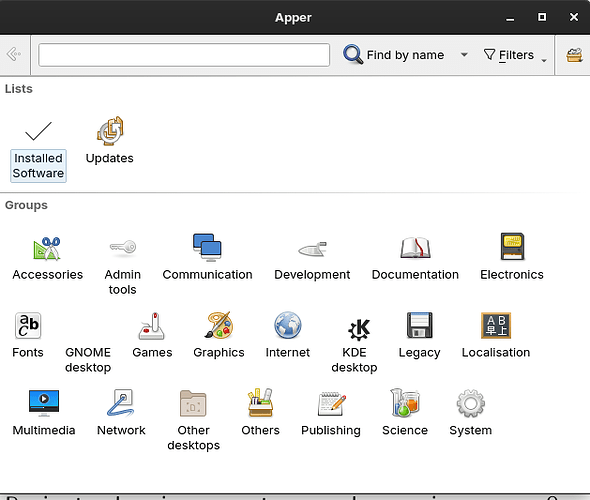Open the System gear group

coord(470,413)
